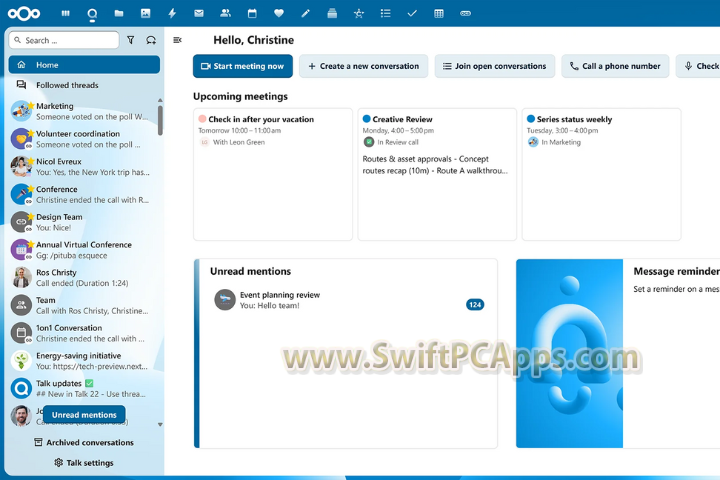Open the Talk app icon
This screenshot has height=480, width=720.
tap(92, 14)
